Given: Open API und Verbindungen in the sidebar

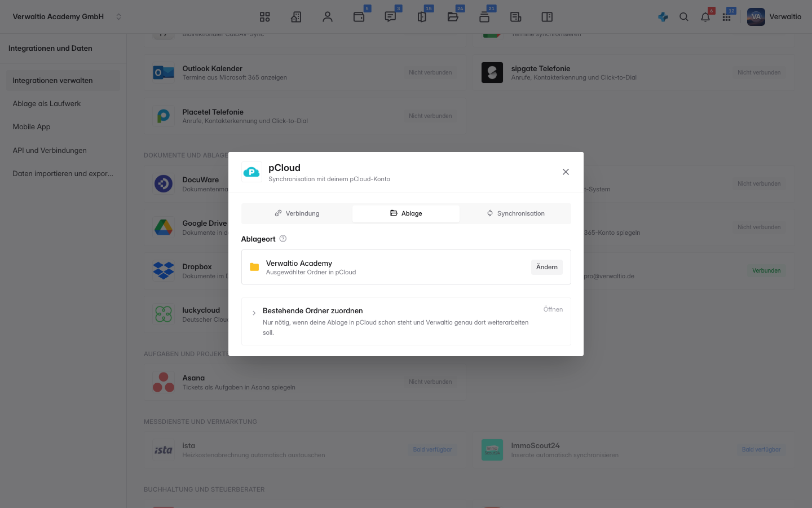Looking at the screenshot, I should [x=63, y=151].
